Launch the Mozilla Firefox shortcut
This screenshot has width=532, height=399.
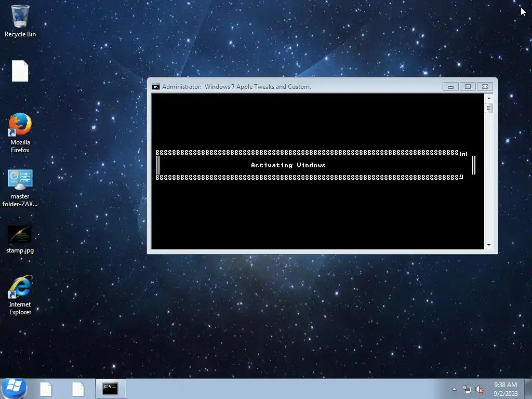coord(20,133)
